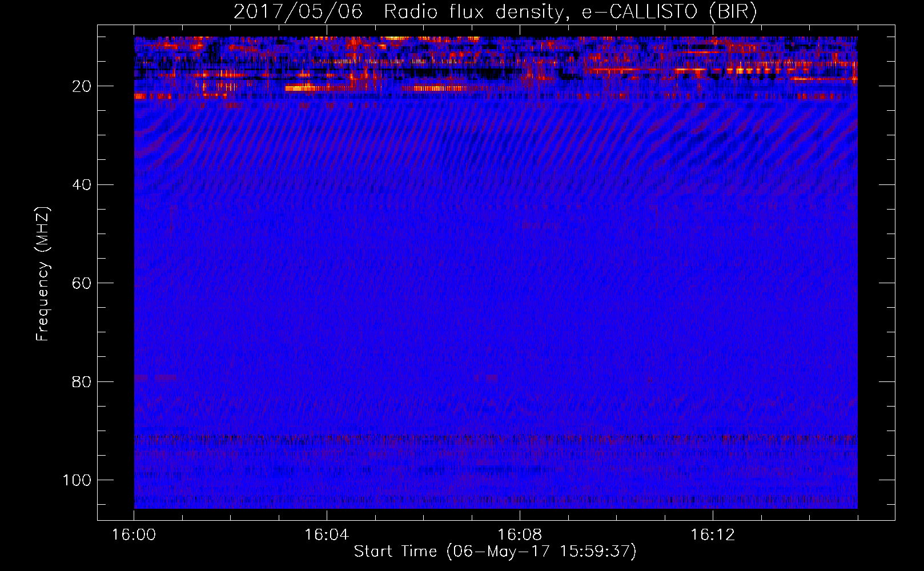This screenshot has width=924, height=571.
Task: Click the '16:12' time tick label
Action: coord(713,535)
